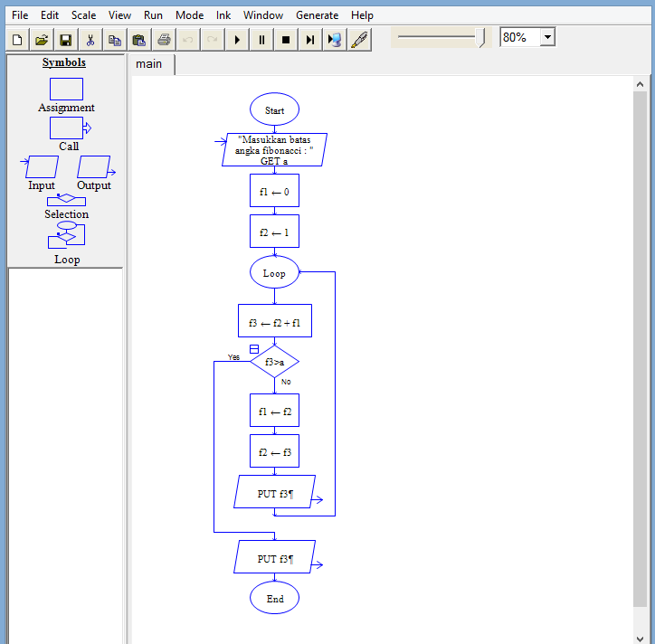Open the File menu
The height and width of the screenshot is (644, 655).
coord(20,15)
